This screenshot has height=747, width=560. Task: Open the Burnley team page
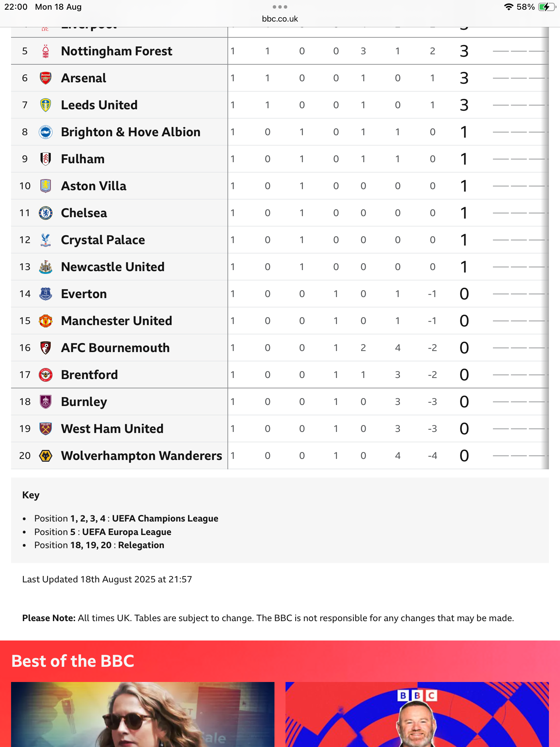84,402
